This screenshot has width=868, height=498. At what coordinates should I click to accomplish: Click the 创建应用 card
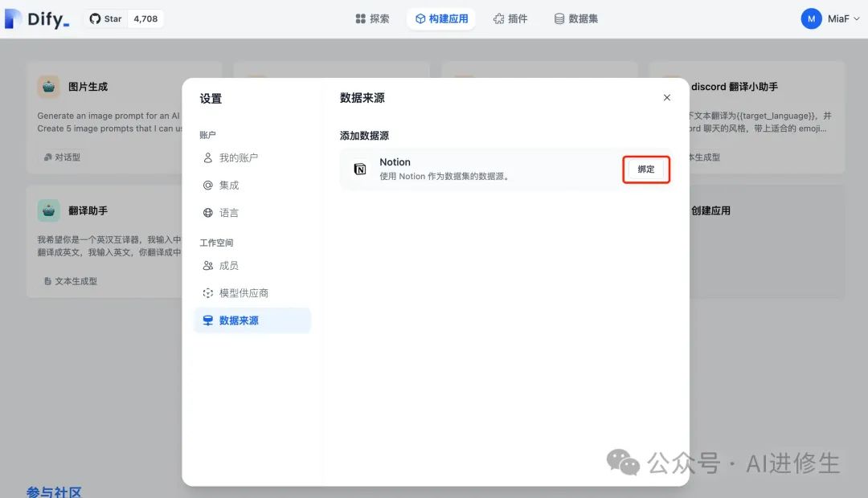[768, 241]
